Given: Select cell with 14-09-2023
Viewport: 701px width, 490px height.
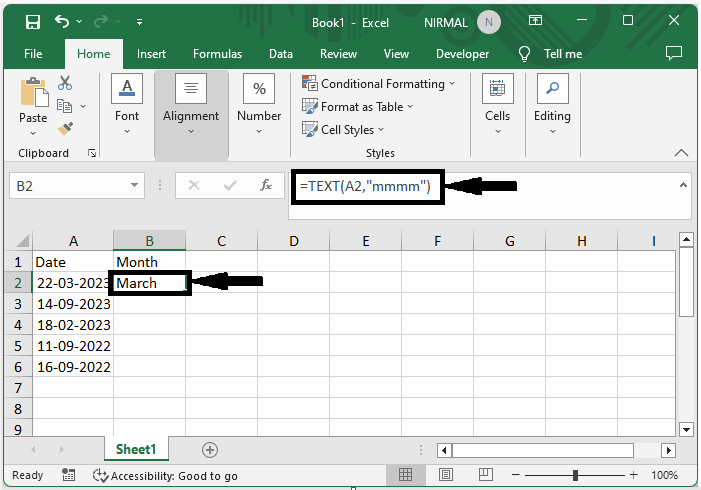Looking at the screenshot, I should (73, 304).
